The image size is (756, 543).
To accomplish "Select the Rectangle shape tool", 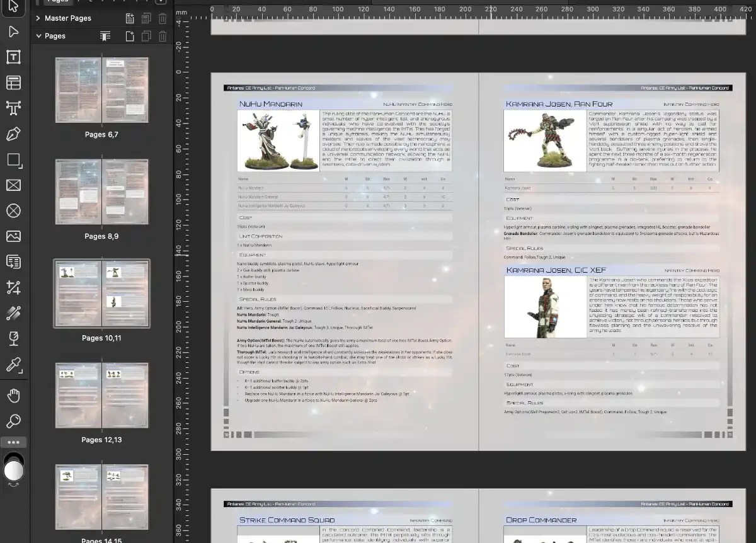I will point(13,160).
